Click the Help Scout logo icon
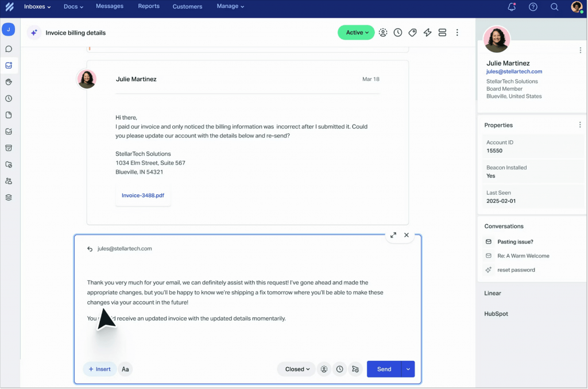 9,6
